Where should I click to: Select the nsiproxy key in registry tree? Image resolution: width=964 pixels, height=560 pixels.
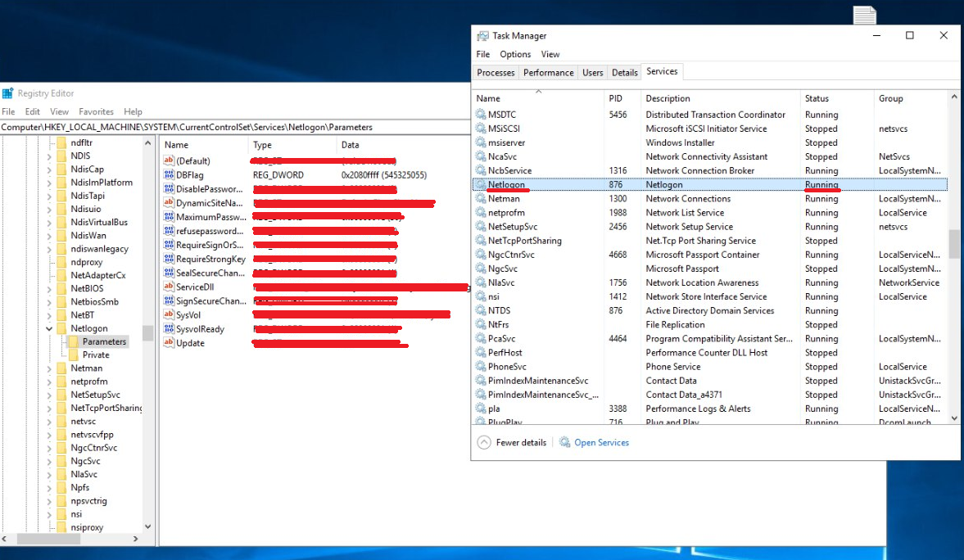87,527
